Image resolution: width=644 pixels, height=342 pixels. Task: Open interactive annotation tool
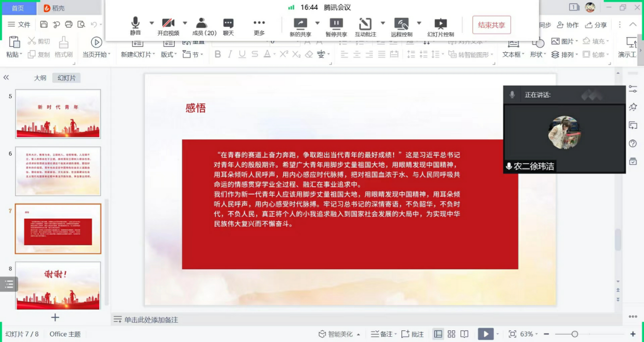click(365, 26)
